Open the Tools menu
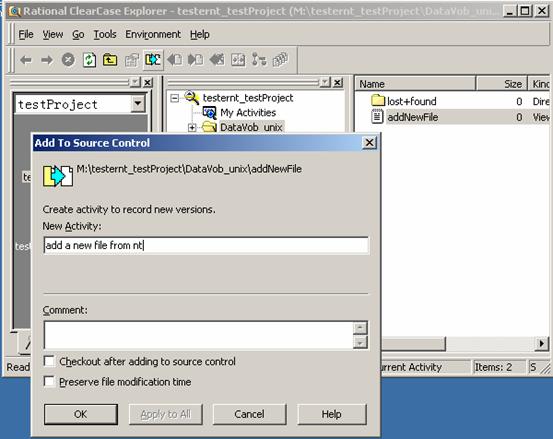 click(x=105, y=35)
